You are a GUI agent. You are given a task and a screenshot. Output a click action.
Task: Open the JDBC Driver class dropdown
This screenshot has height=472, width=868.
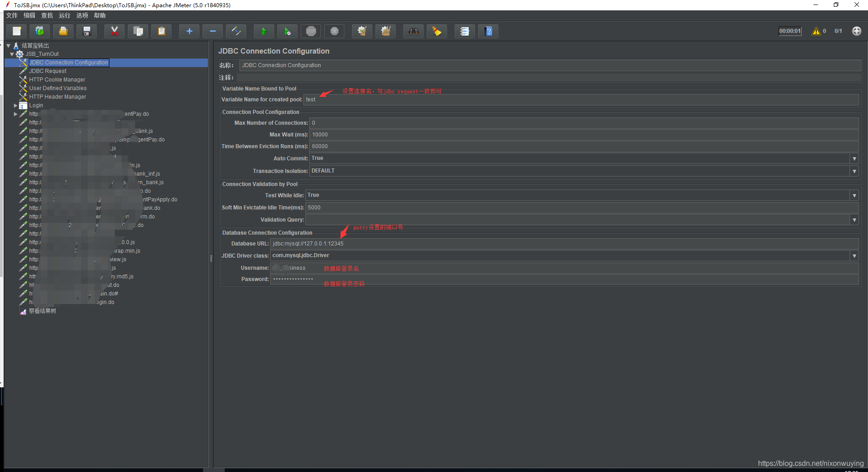point(854,256)
